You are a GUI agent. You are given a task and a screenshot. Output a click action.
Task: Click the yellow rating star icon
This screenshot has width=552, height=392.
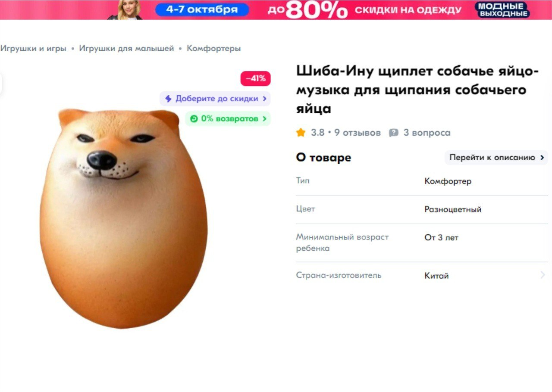(301, 133)
